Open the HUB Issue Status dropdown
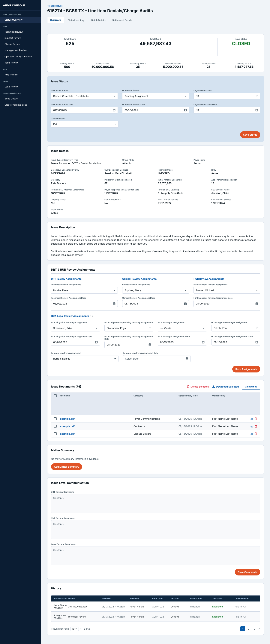This screenshot has height=644, width=270. (x=155, y=96)
